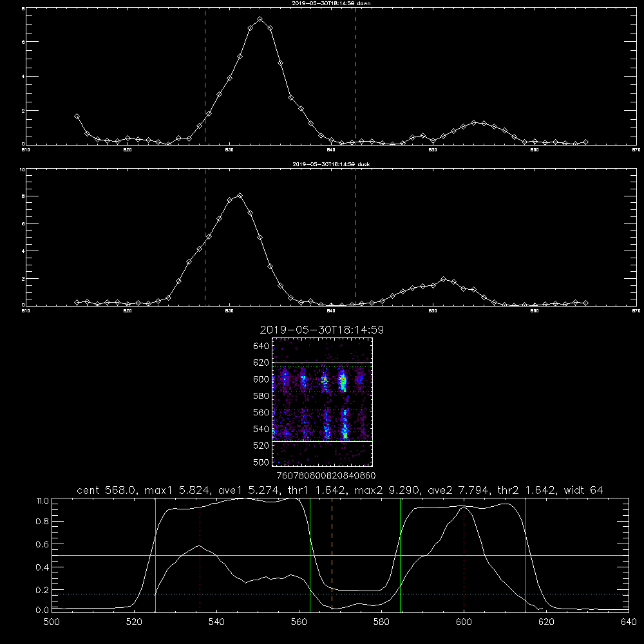Viewport: 644px width, 644px height.
Task: Click the timestamp title above the spectrogram image
Action: pyautogui.click(x=321, y=330)
